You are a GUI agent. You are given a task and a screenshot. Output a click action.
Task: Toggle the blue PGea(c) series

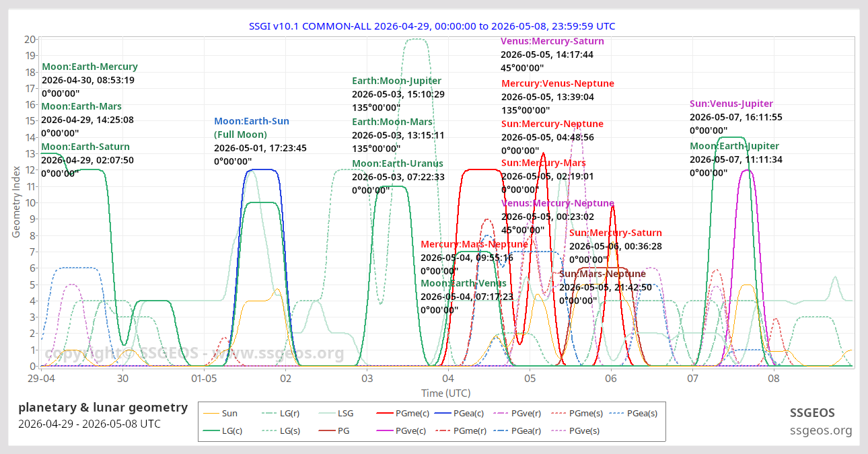458,413
